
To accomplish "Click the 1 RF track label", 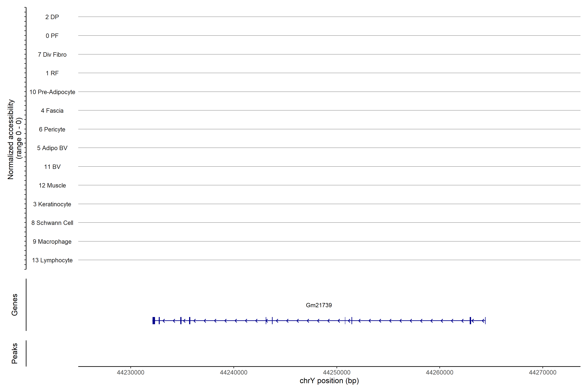I will click(52, 73).
